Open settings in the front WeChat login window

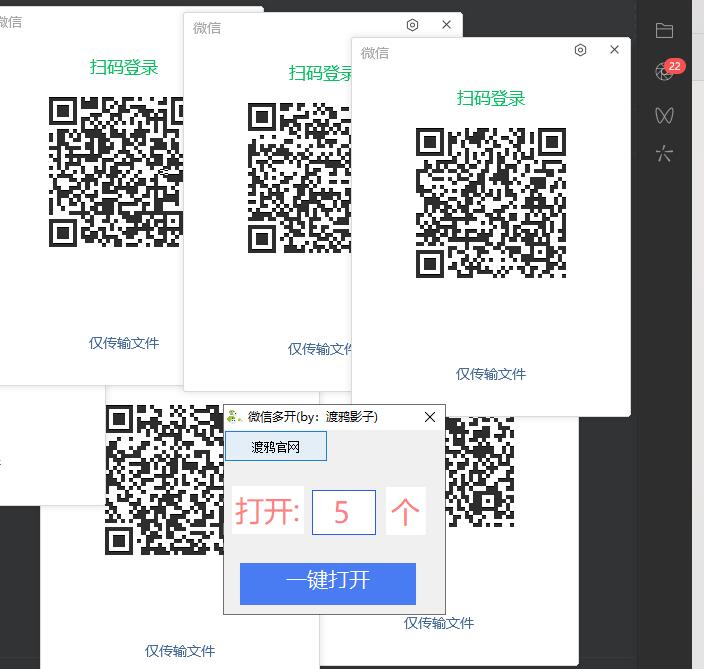(580, 50)
